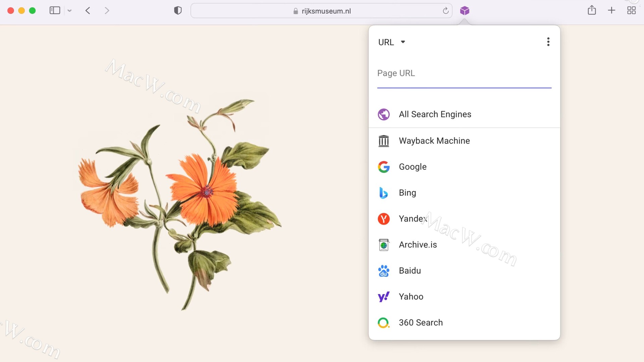This screenshot has height=362, width=644.
Task: Open the three-dot options menu
Action: (x=548, y=42)
